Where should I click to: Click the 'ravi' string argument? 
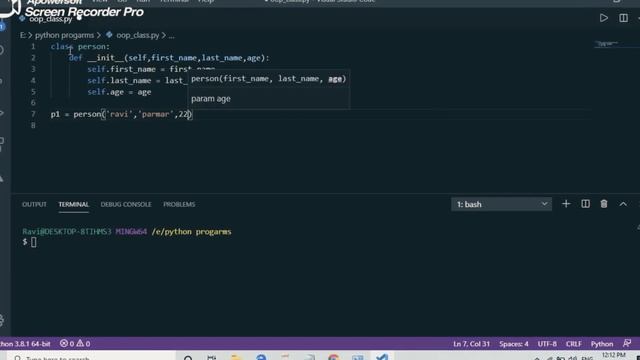point(119,114)
